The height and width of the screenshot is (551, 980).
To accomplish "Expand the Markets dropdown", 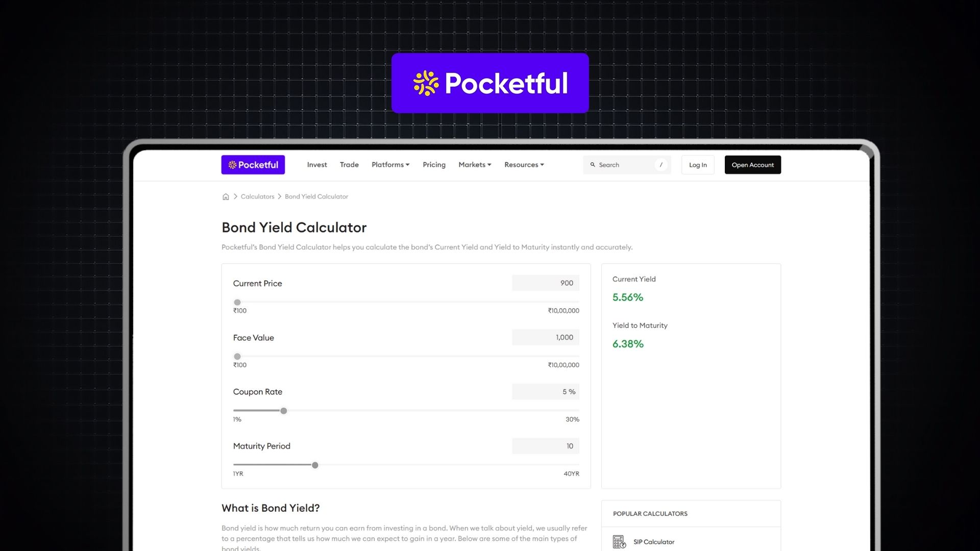I will coord(474,164).
